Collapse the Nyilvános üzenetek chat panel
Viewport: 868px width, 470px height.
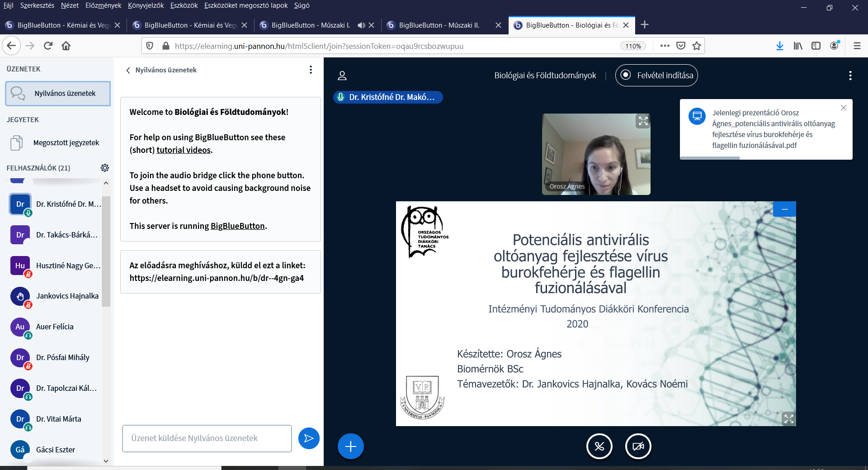pyautogui.click(x=128, y=70)
